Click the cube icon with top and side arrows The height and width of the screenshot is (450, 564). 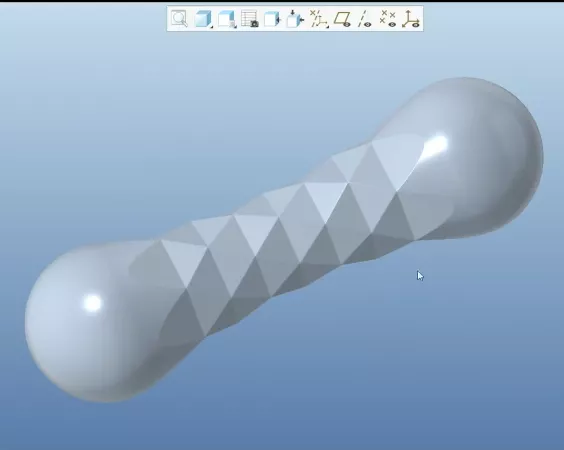click(295, 18)
